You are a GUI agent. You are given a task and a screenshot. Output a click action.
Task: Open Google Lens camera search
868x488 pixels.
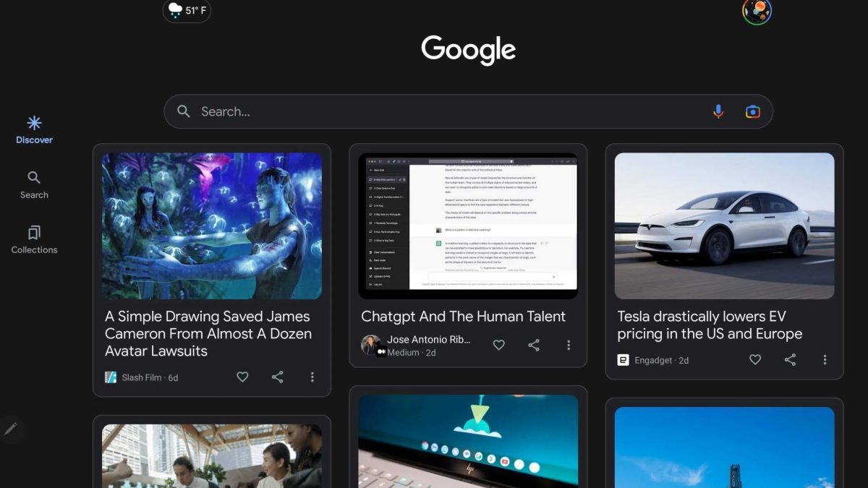[x=753, y=111]
